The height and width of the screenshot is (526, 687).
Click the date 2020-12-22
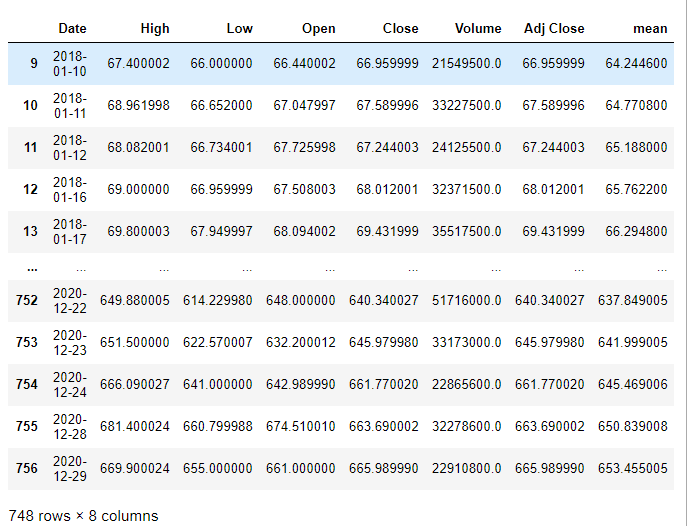click(70, 300)
